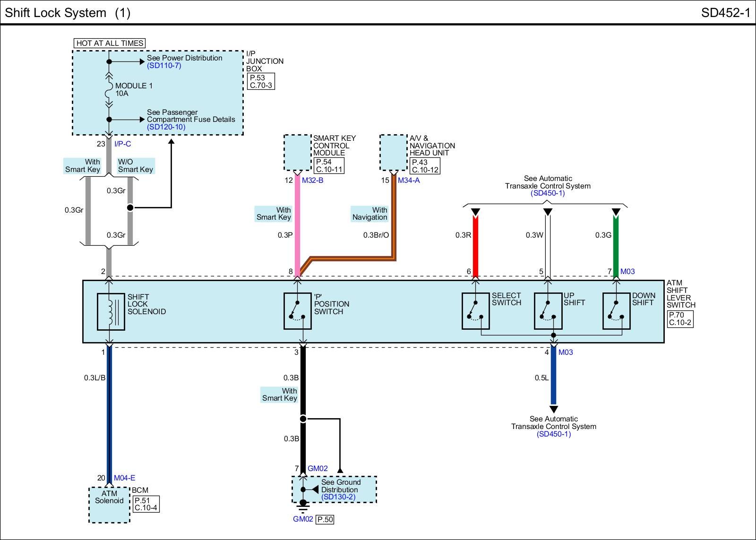Click the Down Shift switch symbol
The height and width of the screenshot is (540, 756).
coord(616,311)
